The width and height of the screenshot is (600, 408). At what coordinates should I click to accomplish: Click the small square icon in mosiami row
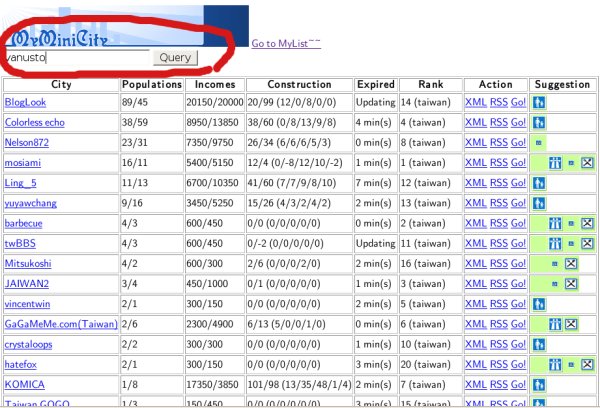[571, 163]
